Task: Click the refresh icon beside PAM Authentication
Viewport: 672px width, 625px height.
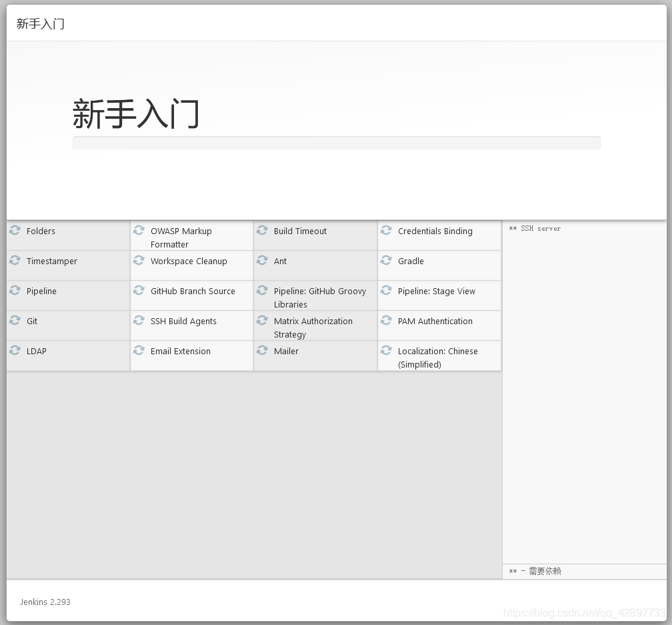Action: click(x=386, y=320)
